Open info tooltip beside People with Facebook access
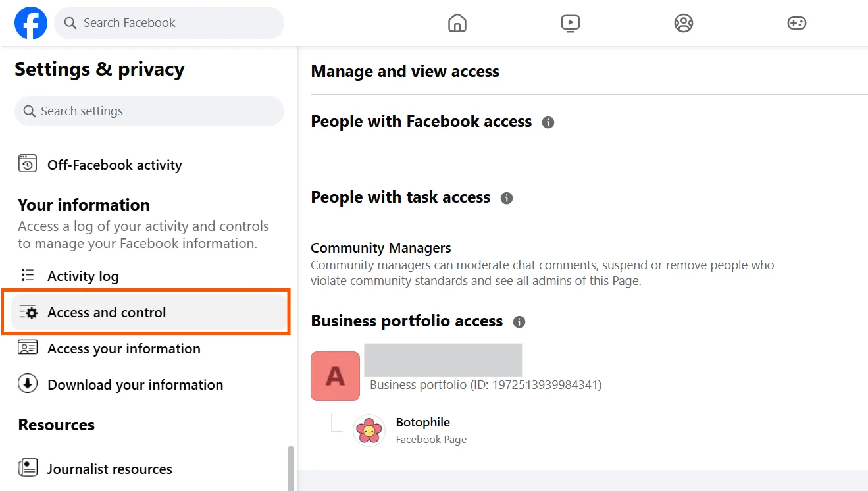Screen dimensions: 868x491 [548, 122]
